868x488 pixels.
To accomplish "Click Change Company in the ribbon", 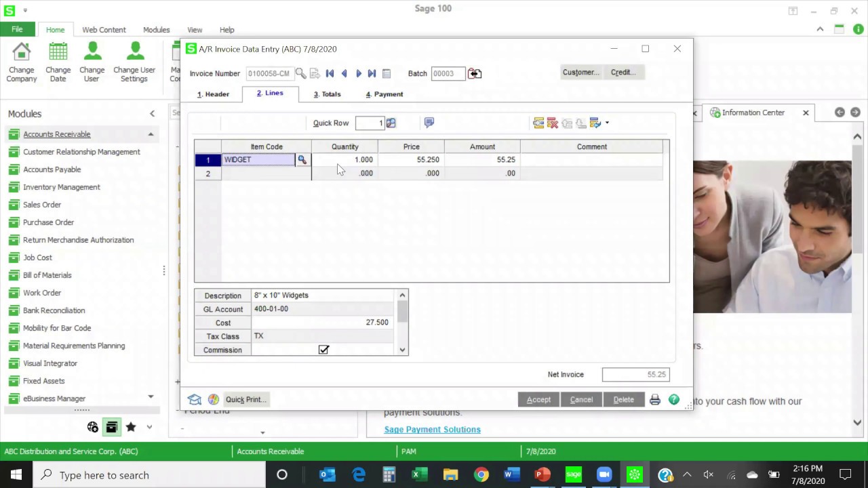I will pyautogui.click(x=22, y=62).
